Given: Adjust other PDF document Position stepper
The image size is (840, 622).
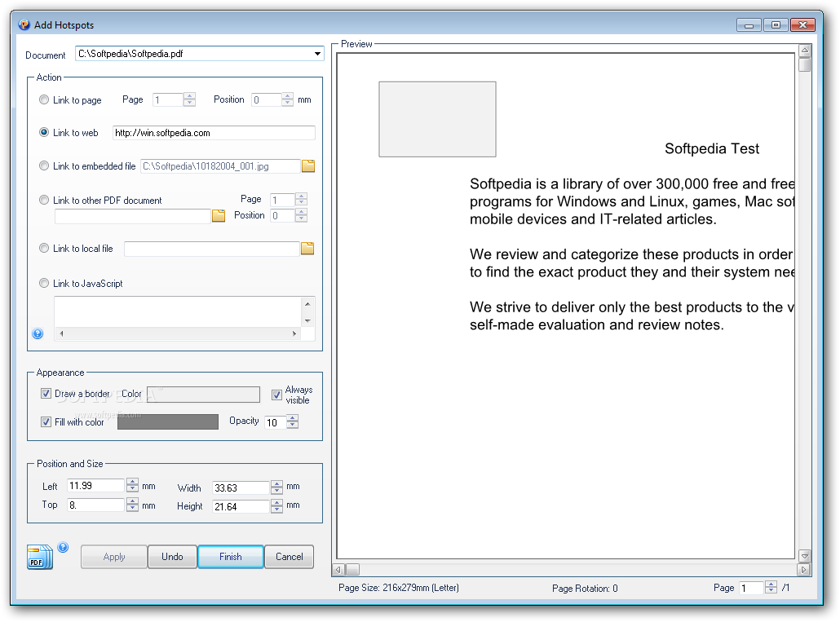Looking at the screenshot, I should coord(302,215).
